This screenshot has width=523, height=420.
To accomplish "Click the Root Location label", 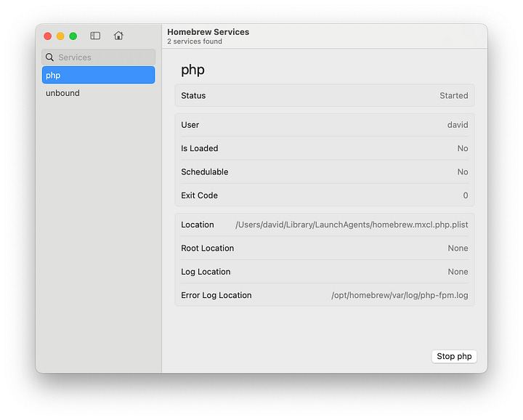I will pyautogui.click(x=207, y=249).
